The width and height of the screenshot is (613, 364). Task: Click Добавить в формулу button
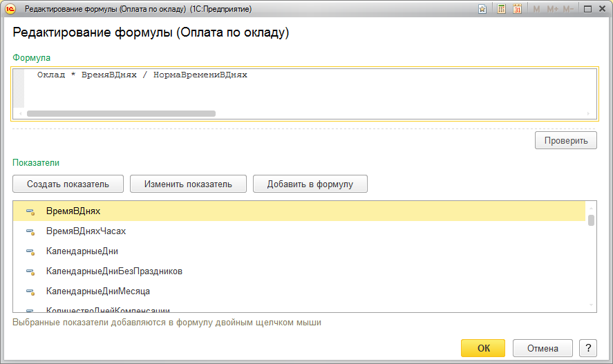(x=310, y=184)
